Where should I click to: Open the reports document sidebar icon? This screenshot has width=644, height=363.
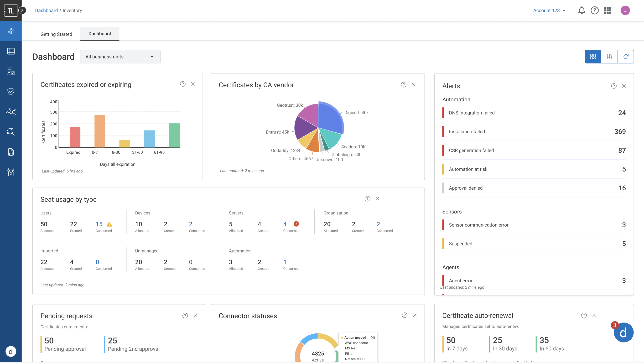point(11,152)
